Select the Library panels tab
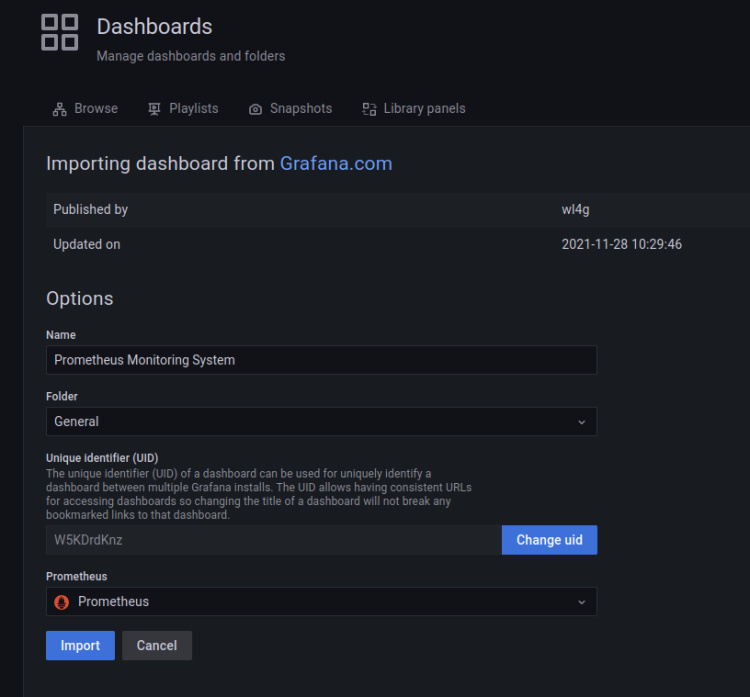This screenshot has width=750, height=697. [424, 108]
